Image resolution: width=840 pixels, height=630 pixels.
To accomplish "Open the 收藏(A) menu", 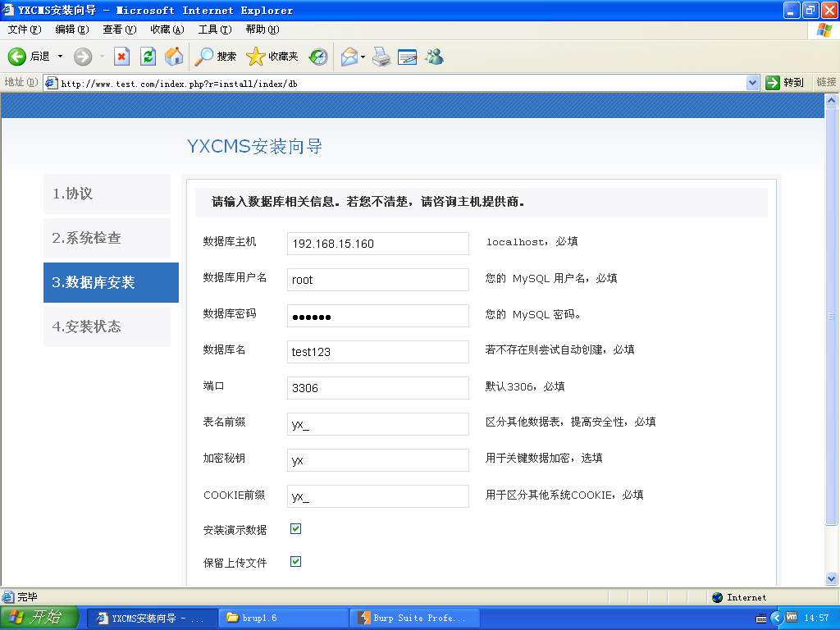I will 167,30.
